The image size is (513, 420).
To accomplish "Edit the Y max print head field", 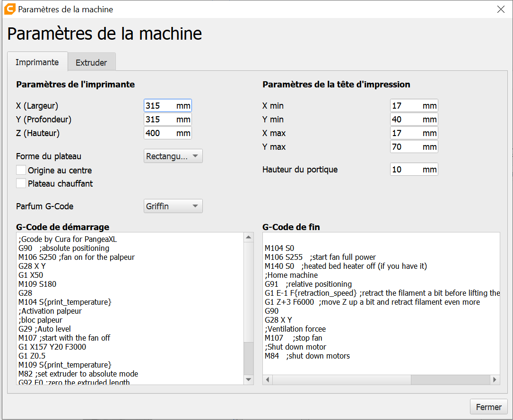I will 414,147.
